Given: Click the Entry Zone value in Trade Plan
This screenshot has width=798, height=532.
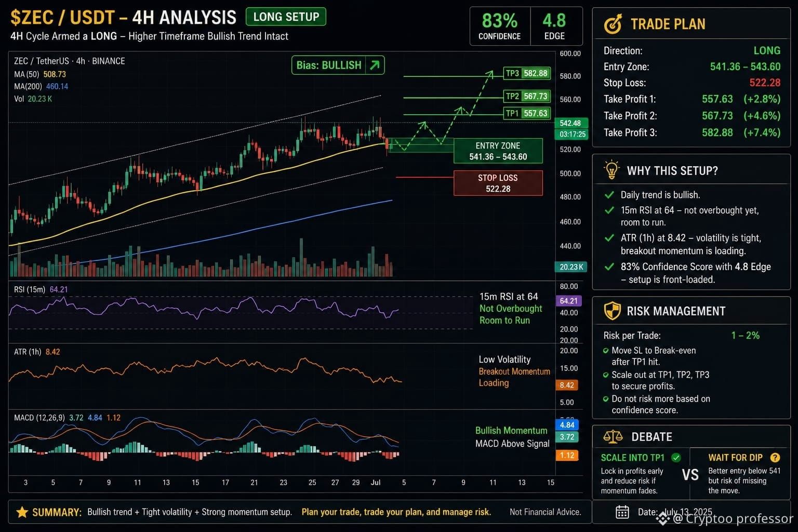Looking at the screenshot, I should pyautogui.click(x=745, y=66).
